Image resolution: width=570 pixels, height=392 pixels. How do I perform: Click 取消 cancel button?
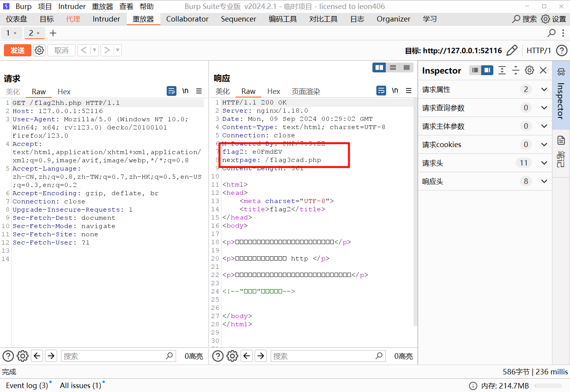pyautogui.click(x=61, y=50)
